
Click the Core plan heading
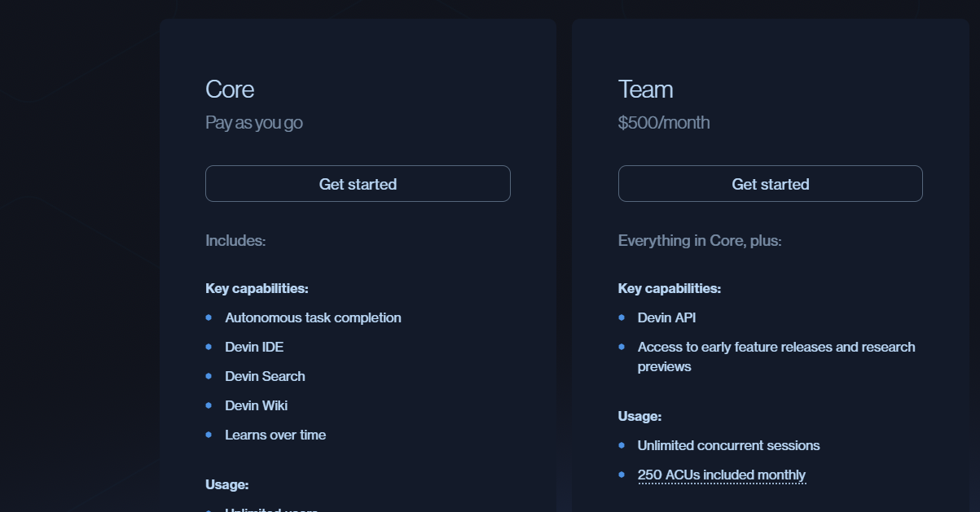click(x=230, y=89)
